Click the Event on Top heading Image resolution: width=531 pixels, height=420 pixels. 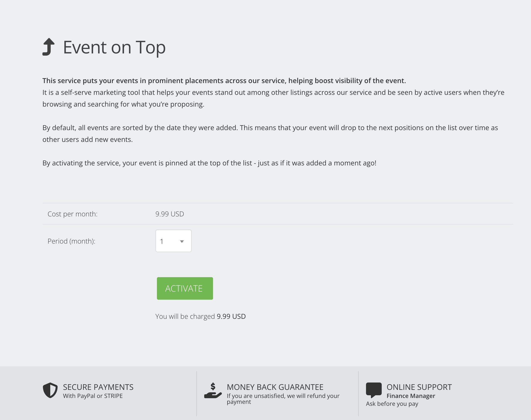tap(114, 47)
